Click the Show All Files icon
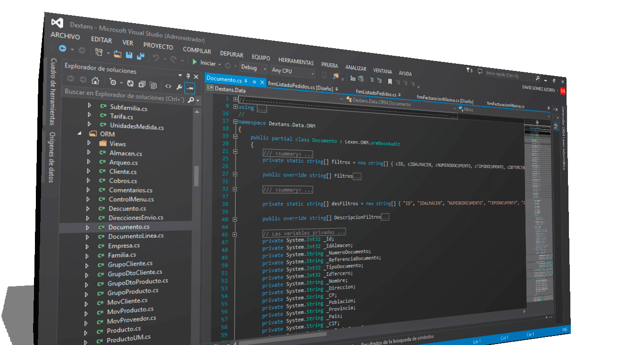This screenshot has width=644, height=345. point(153,86)
